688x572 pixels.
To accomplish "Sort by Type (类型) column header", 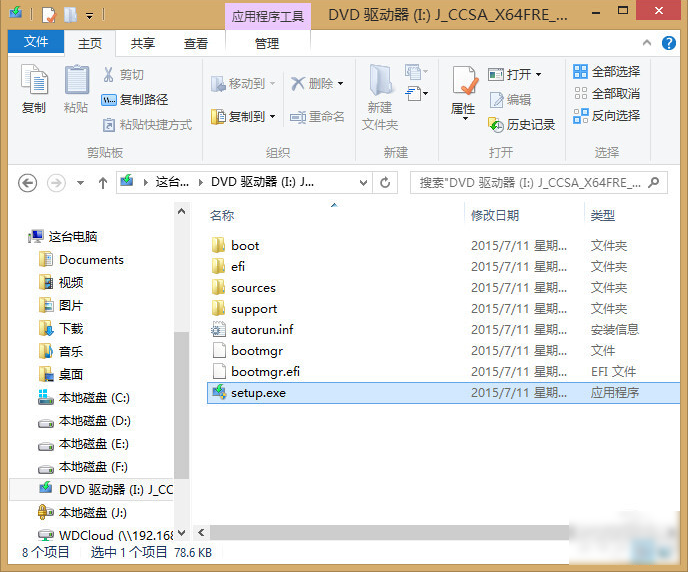I will [602, 215].
